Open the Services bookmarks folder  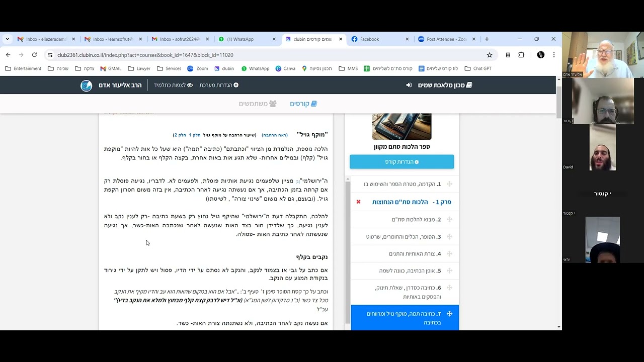tap(169, 68)
